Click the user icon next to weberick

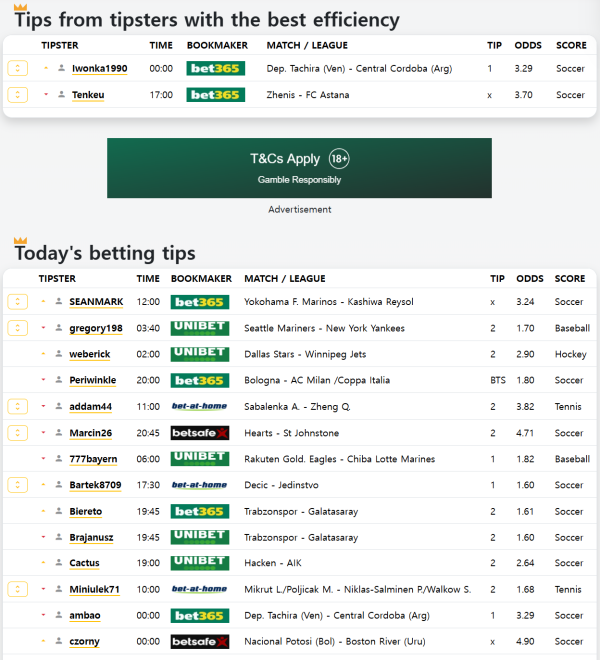click(59, 354)
